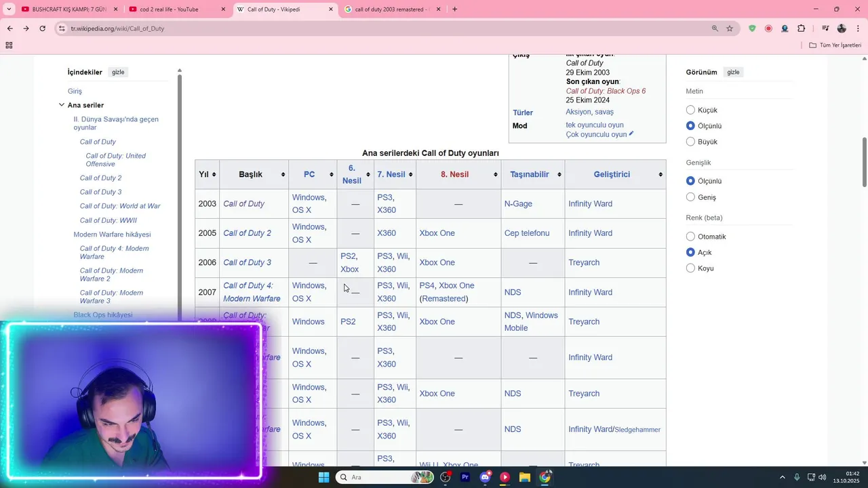Sort table by 8. Nesil column arrows
Viewport: 868px width, 488px height.
(495, 175)
